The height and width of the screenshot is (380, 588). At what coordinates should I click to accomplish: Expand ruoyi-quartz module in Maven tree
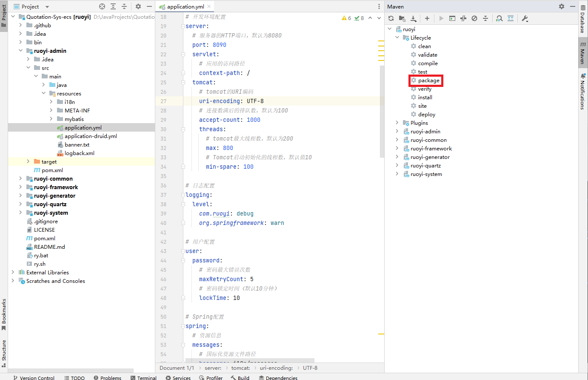click(397, 165)
